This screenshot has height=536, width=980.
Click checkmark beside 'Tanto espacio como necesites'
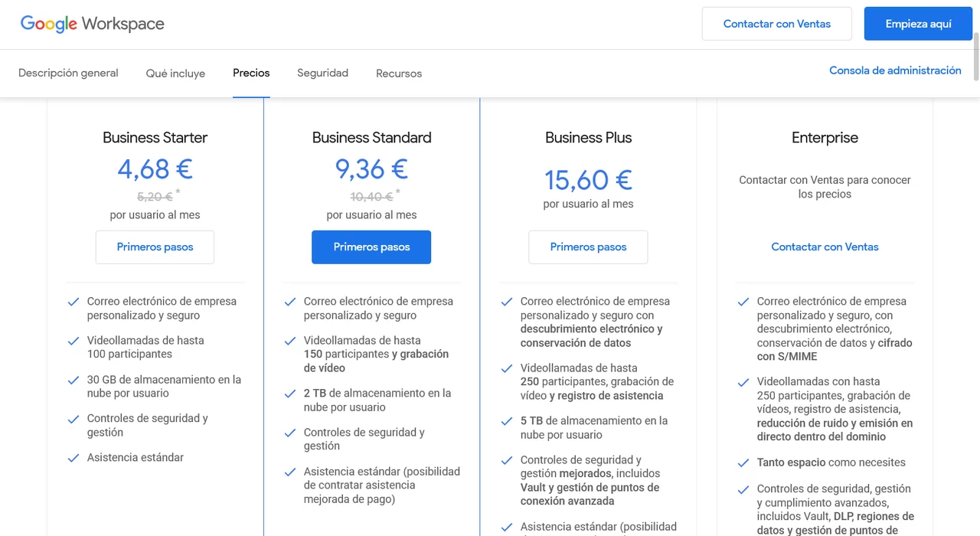pyautogui.click(x=743, y=463)
